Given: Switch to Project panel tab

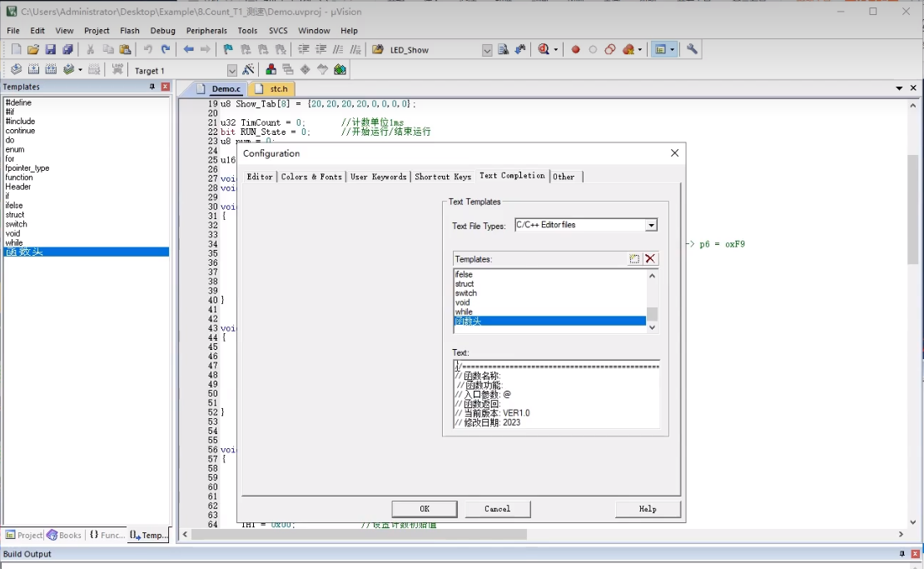Looking at the screenshot, I should pos(23,535).
